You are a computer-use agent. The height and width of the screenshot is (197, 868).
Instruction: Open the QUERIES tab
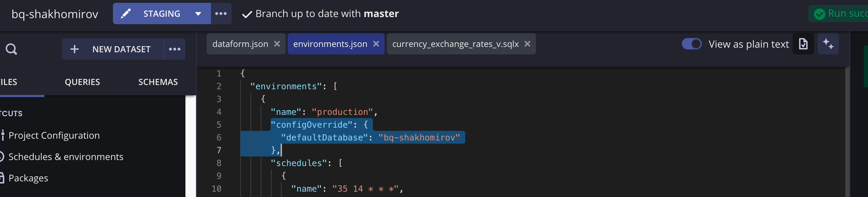[82, 82]
